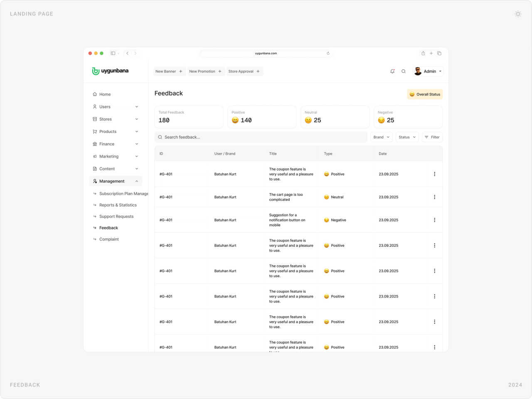Viewport: 532px width, 399px height.
Task: Click "The cart page is too complicated" title
Action: click(286, 197)
